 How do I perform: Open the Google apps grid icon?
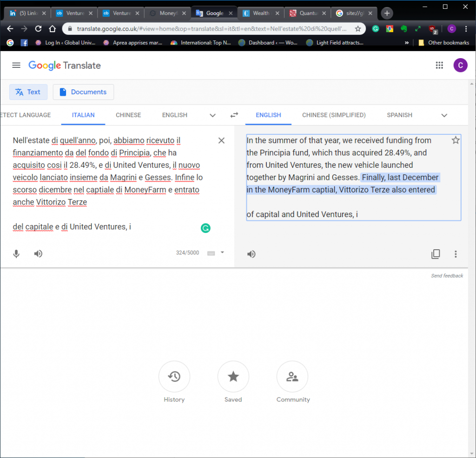click(439, 66)
